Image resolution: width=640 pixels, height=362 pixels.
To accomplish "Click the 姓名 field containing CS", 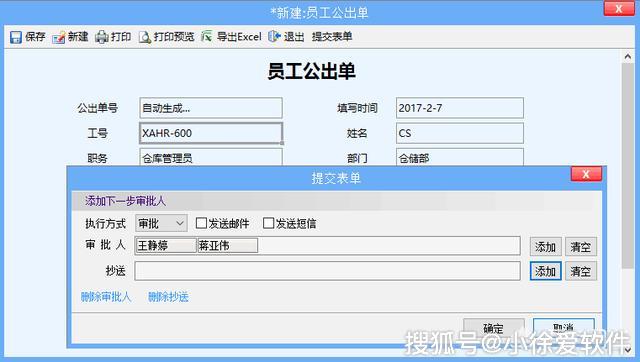I will pyautogui.click(x=460, y=133).
